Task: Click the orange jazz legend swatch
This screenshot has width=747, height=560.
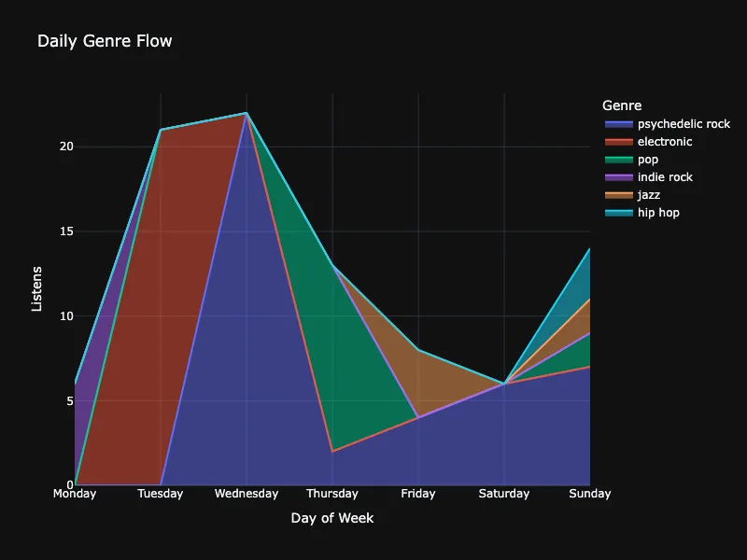Action: pyautogui.click(x=618, y=195)
